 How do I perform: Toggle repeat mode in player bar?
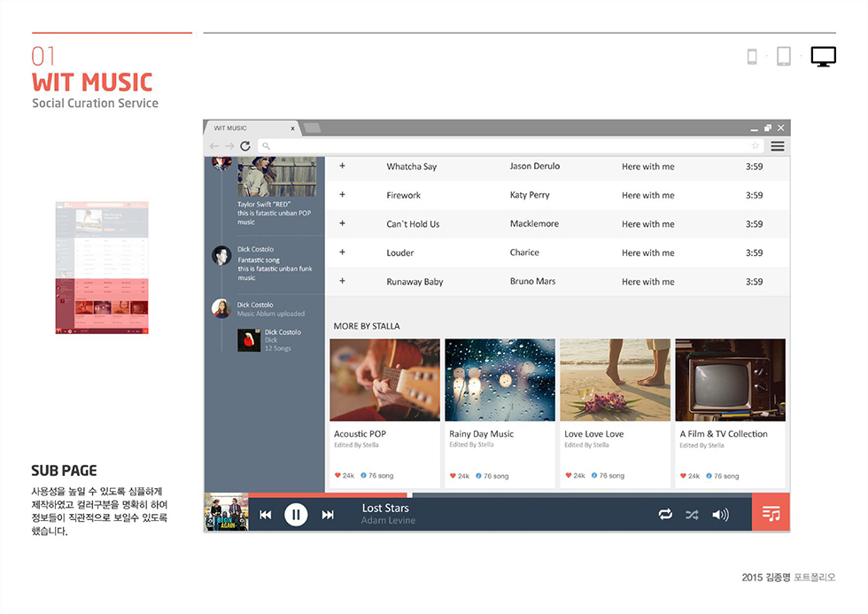665,514
